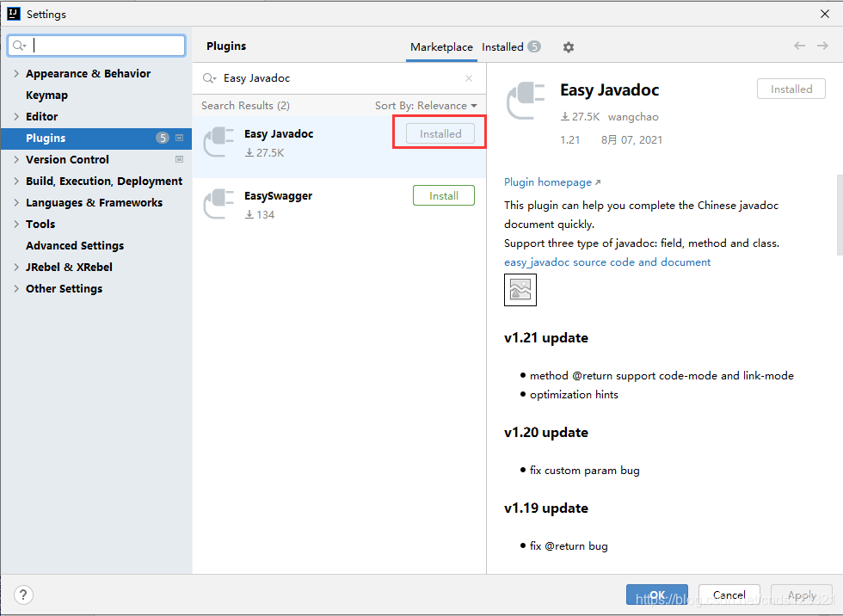
Task: Open Advanced Settings
Action: point(75,246)
